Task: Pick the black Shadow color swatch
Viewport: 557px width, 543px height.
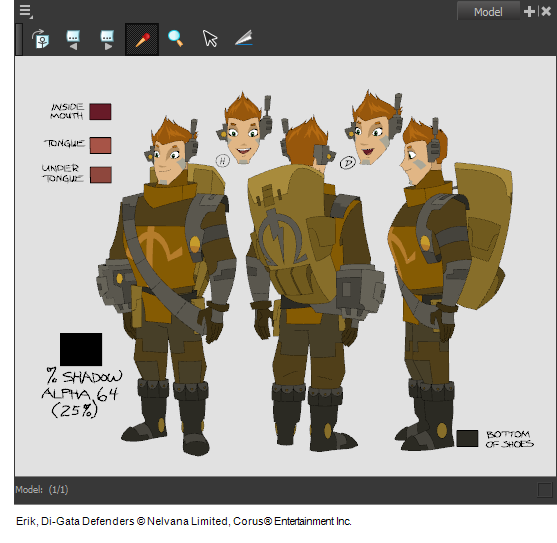Action: 81,349
